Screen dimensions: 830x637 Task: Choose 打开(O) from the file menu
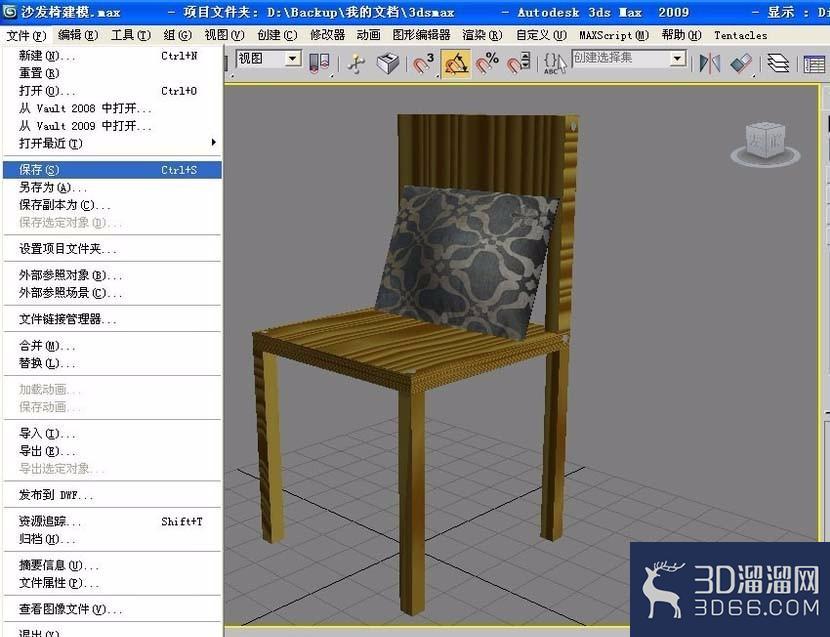pos(112,91)
